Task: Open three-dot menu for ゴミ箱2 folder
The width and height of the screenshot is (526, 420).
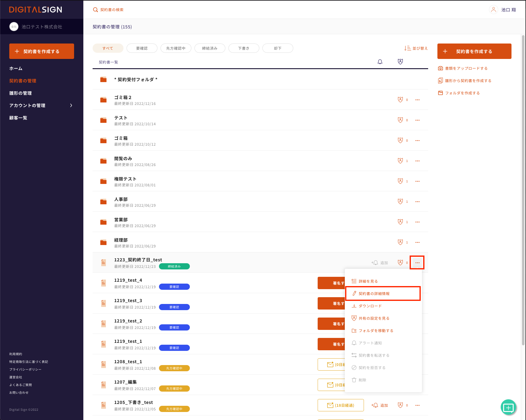Action: click(417, 100)
